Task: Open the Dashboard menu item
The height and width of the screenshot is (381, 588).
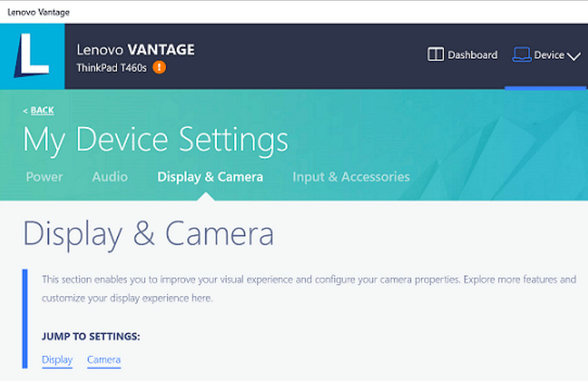Action: pyautogui.click(x=462, y=55)
